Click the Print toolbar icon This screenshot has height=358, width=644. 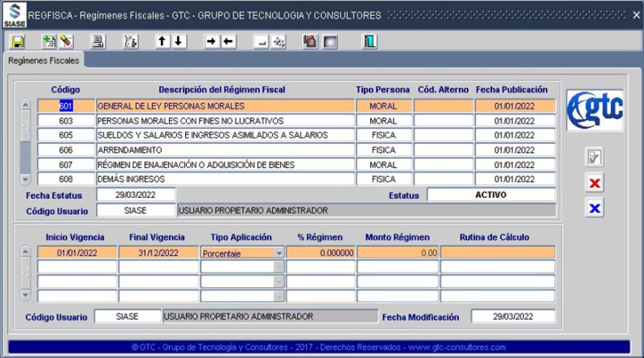pos(97,41)
